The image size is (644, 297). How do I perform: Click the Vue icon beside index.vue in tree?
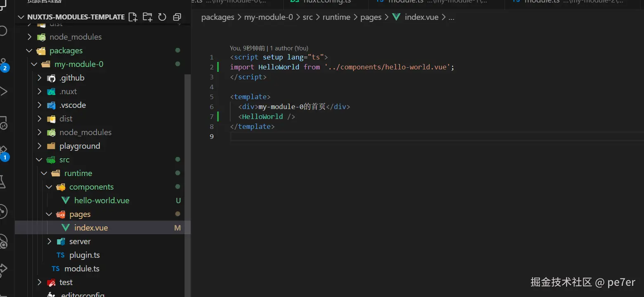[66, 228]
